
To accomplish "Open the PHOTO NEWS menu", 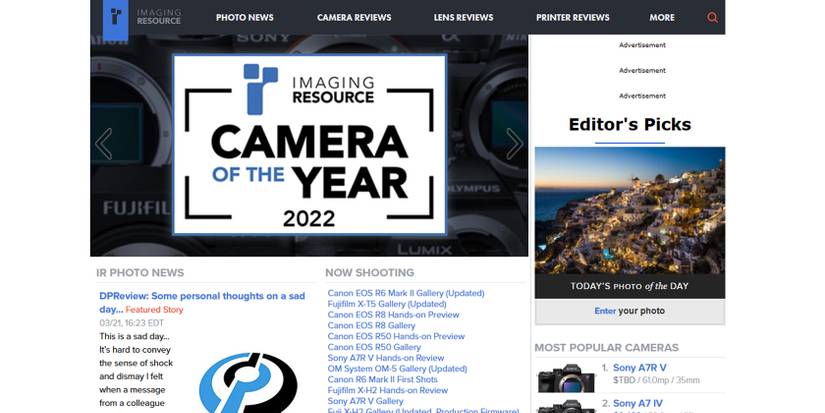I will (x=245, y=17).
